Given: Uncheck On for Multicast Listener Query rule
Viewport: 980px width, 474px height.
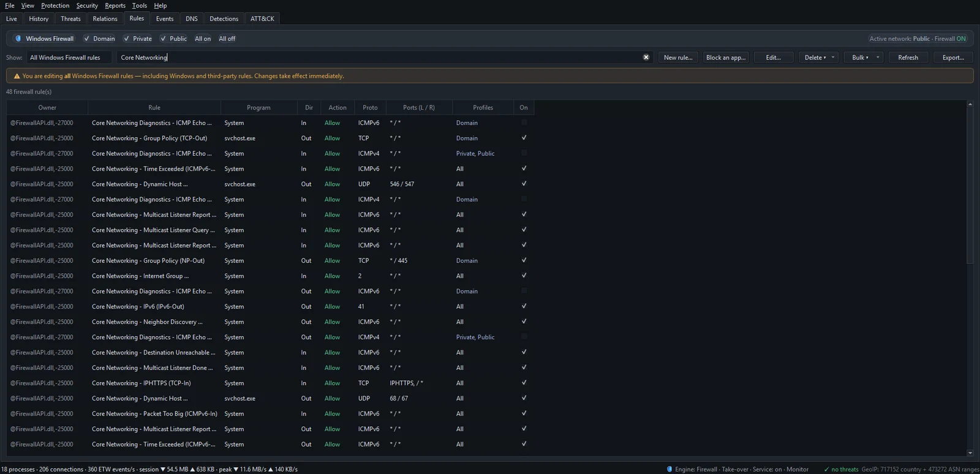Looking at the screenshot, I should pos(524,230).
